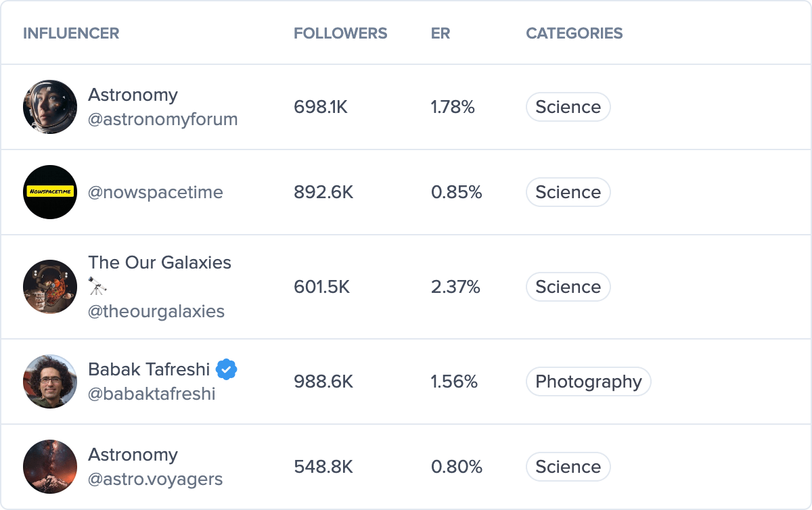
Task: Open the @theourgalaxies handle link
Action: [x=156, y=311]
